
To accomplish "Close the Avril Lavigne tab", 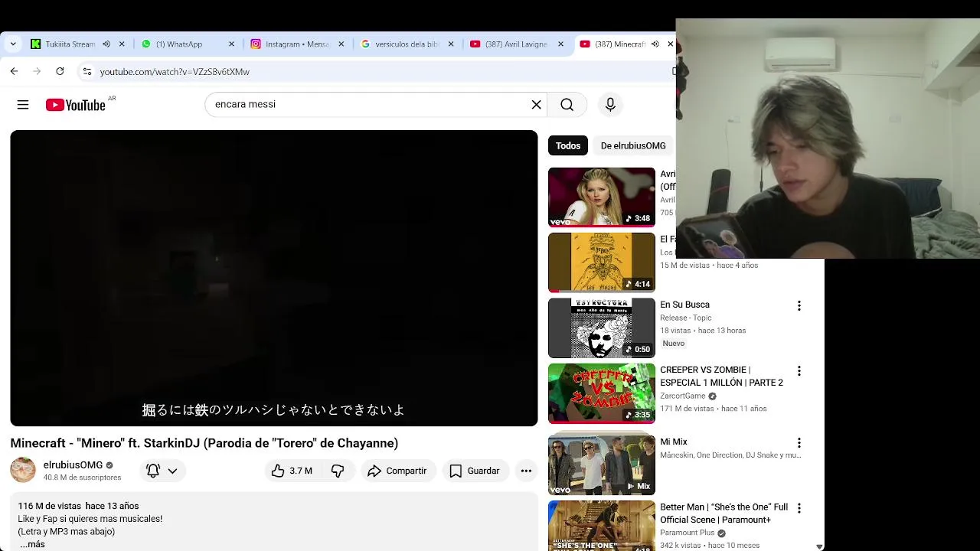I will 560,44.
